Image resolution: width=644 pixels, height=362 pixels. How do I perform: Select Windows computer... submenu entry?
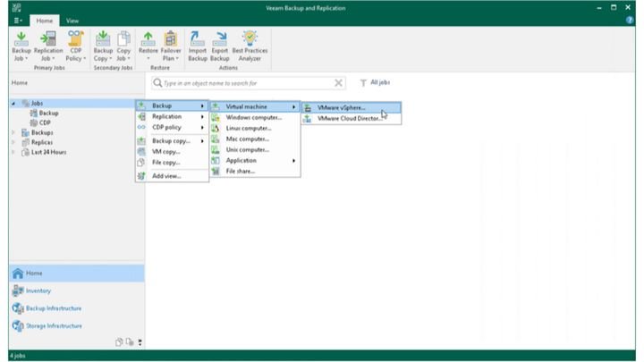tap(255, 117)
